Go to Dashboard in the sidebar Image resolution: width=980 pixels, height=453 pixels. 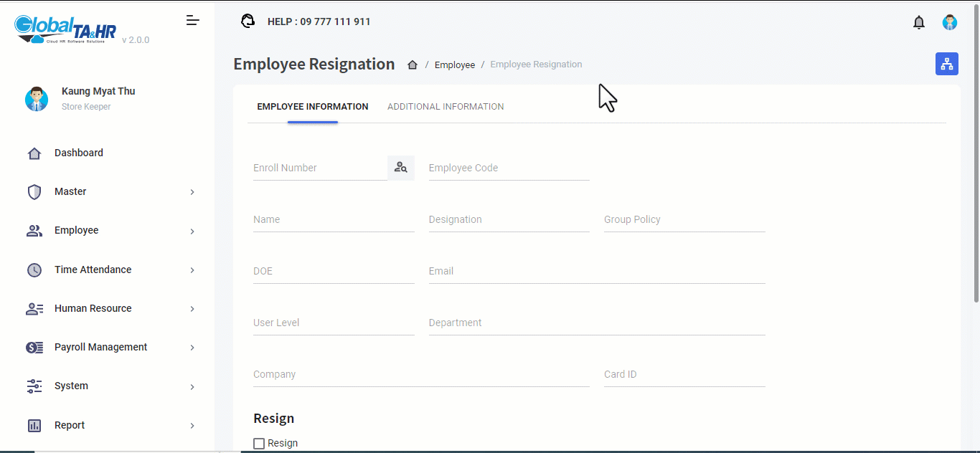point(79,153)
